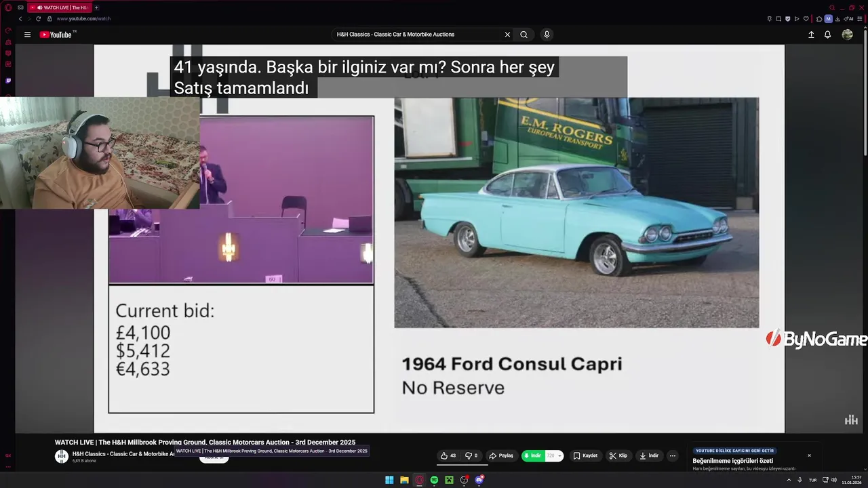Open the YouTube account avatar menu

(x=847, y=35)
